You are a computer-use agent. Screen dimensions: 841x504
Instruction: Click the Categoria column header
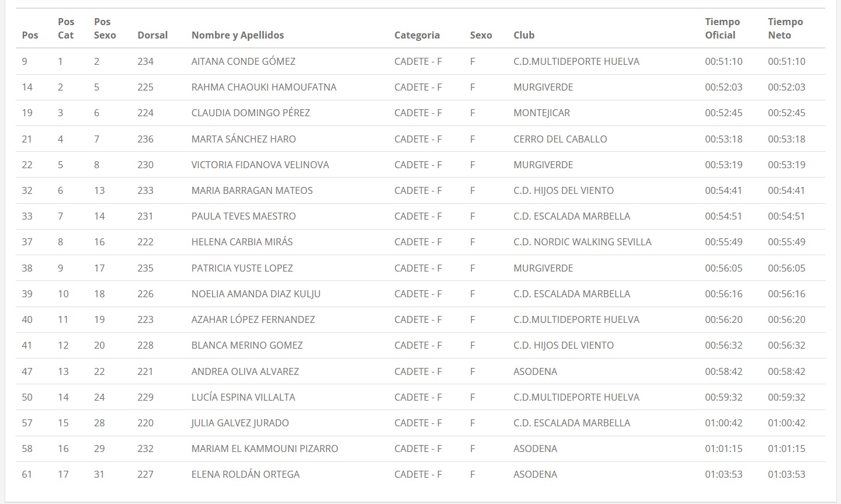[417, 35]
